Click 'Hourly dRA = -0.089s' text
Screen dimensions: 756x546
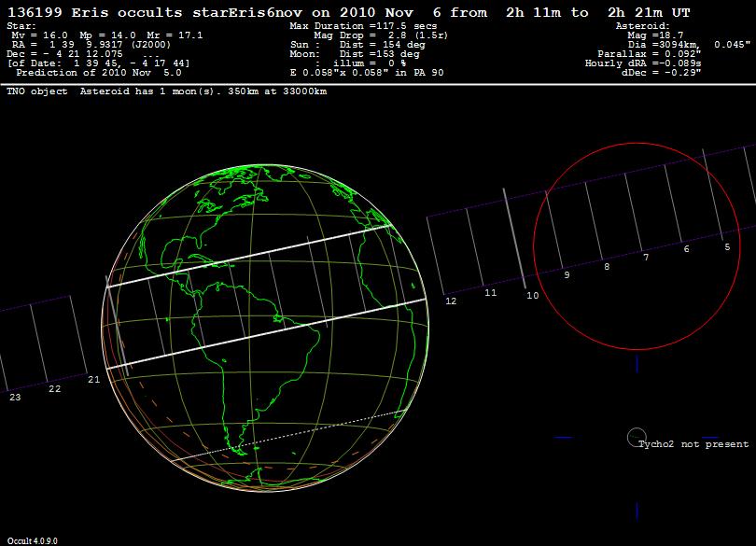pos(643,63)
